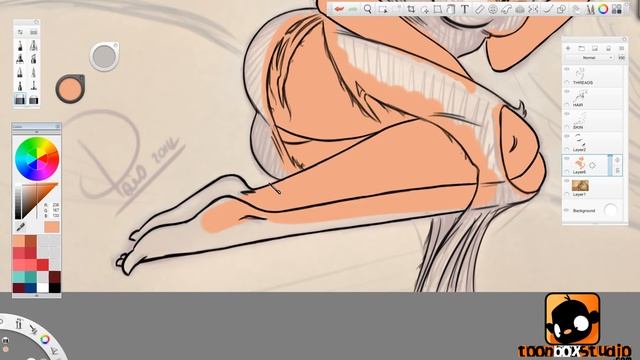This screenshot has width=640, height=360.
Task: Open the Brush Library icon in palette
Action: tap(33, 32)
